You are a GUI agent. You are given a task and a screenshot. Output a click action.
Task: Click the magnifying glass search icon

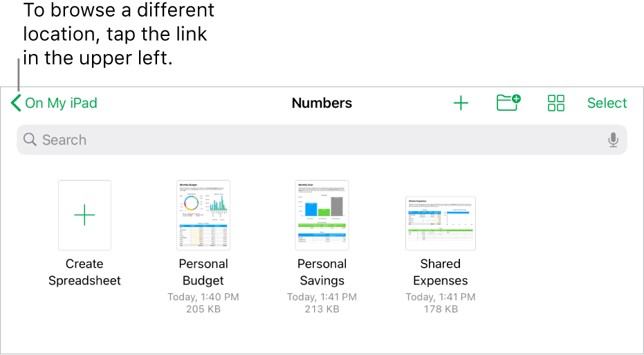(30, 140)
